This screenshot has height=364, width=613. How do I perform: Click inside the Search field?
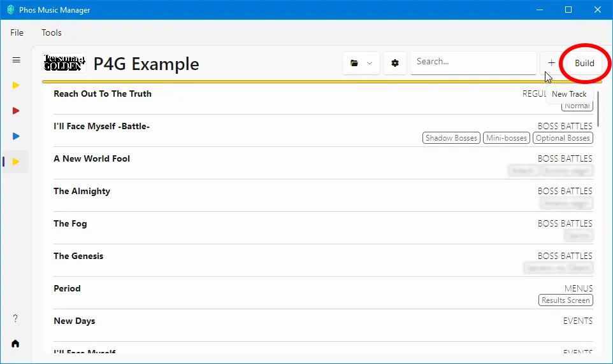tap(473, 62)
